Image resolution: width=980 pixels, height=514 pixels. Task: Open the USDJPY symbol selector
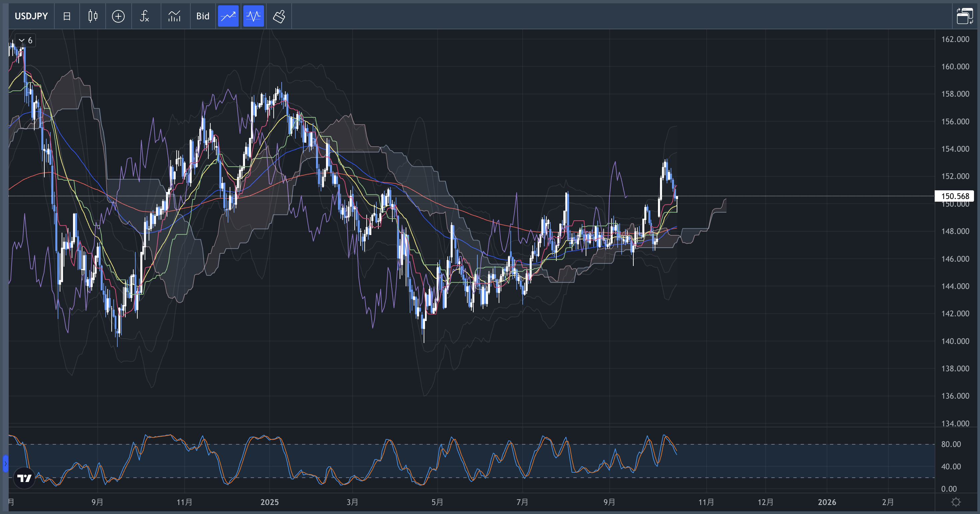click(31, 16)
